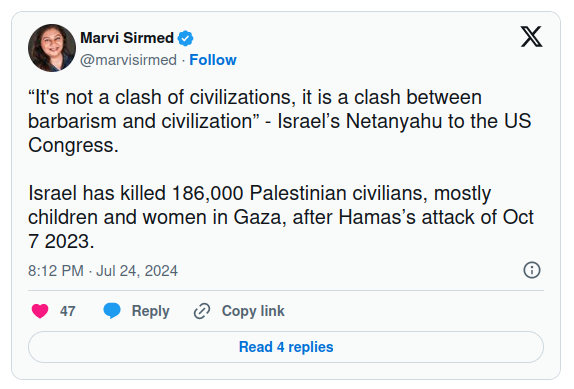Open Marvi Sirmed's profile picture

[x=52, y=48]
